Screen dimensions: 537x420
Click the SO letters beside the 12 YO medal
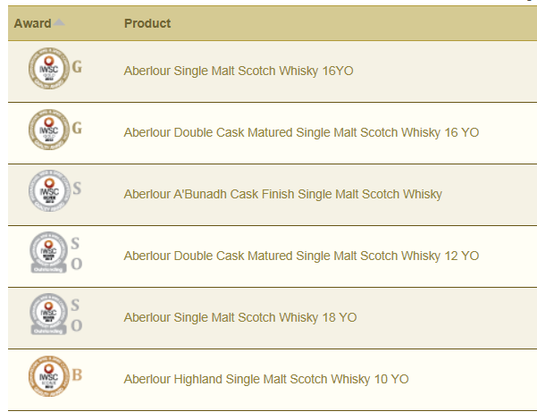coord(76,254)
